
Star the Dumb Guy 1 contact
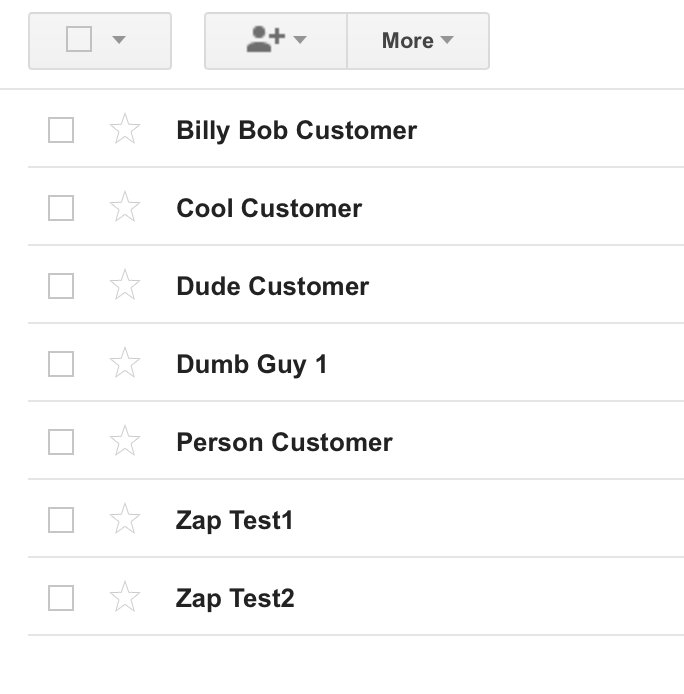(125, 363)
